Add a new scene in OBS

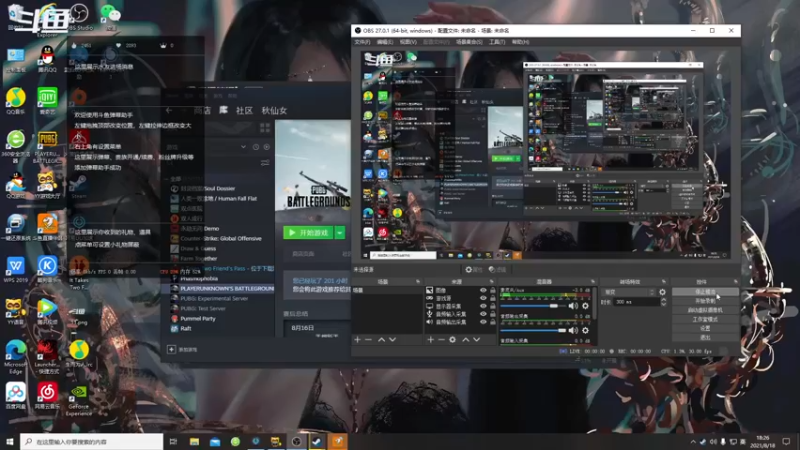pyautogui.click(x=357, y=340)
